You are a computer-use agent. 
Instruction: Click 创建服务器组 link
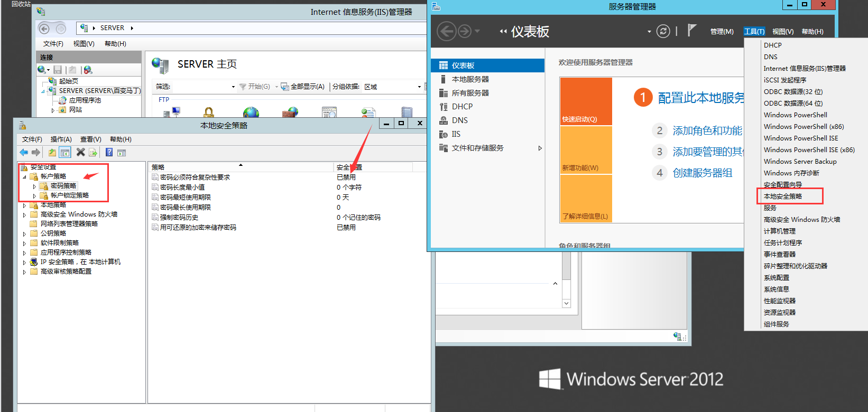[703, 173]
